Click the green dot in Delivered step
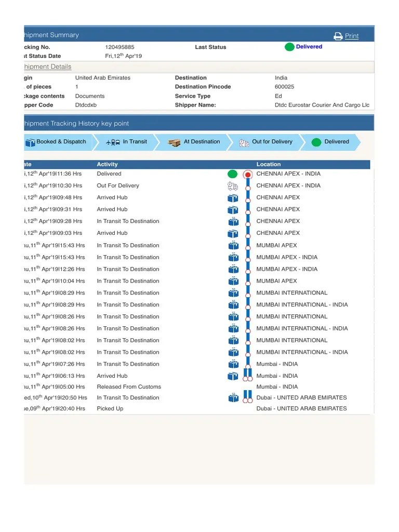 316,142
